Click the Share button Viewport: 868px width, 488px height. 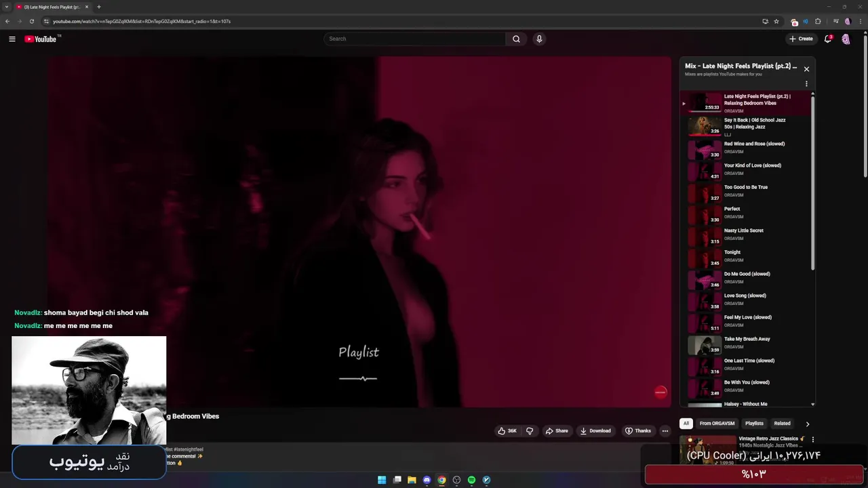556,430
